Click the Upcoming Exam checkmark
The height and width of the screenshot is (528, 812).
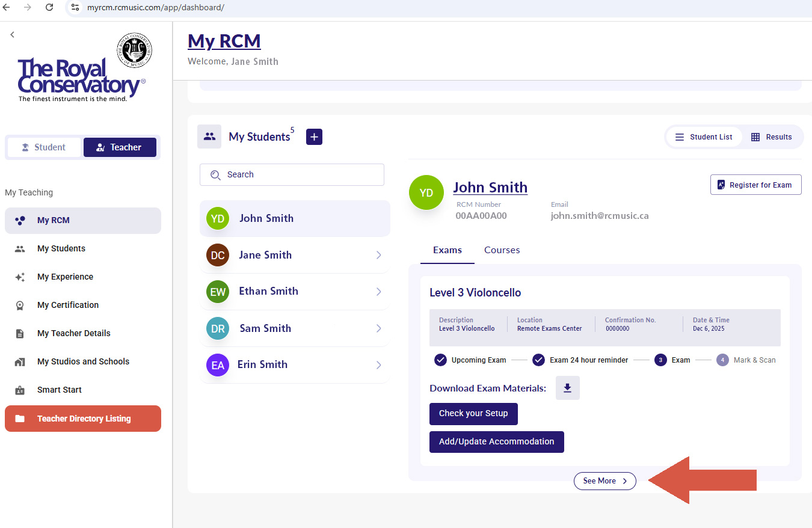(441, 360)
